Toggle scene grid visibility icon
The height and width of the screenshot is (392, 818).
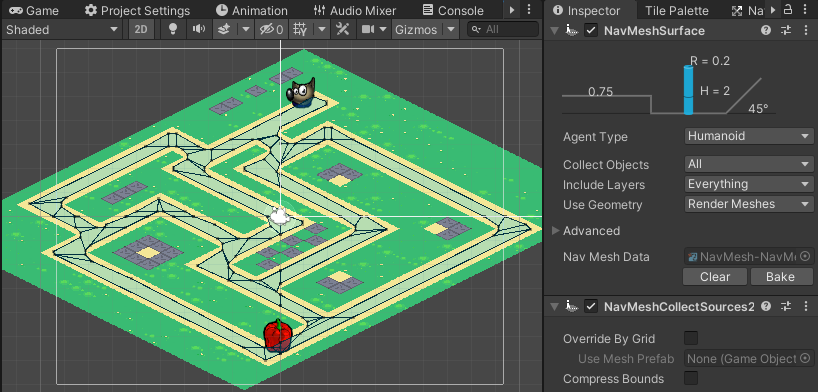tap(300, 30)
